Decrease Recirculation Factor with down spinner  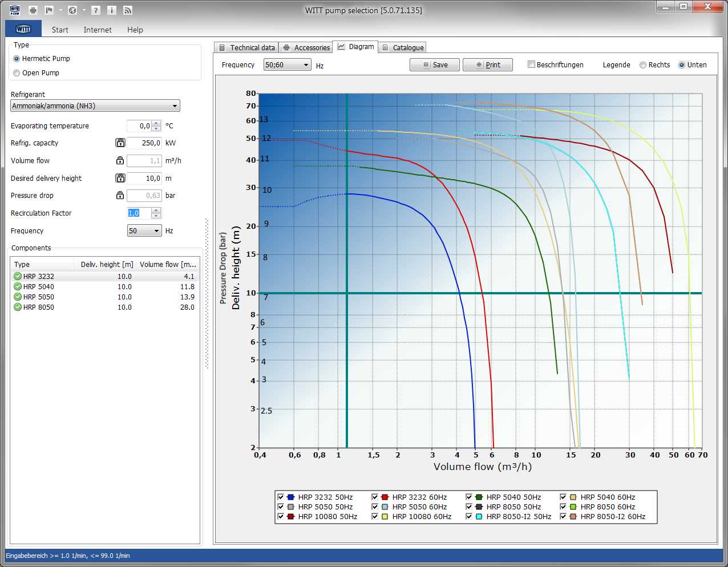pyautogui.click(x=156, y=216)
